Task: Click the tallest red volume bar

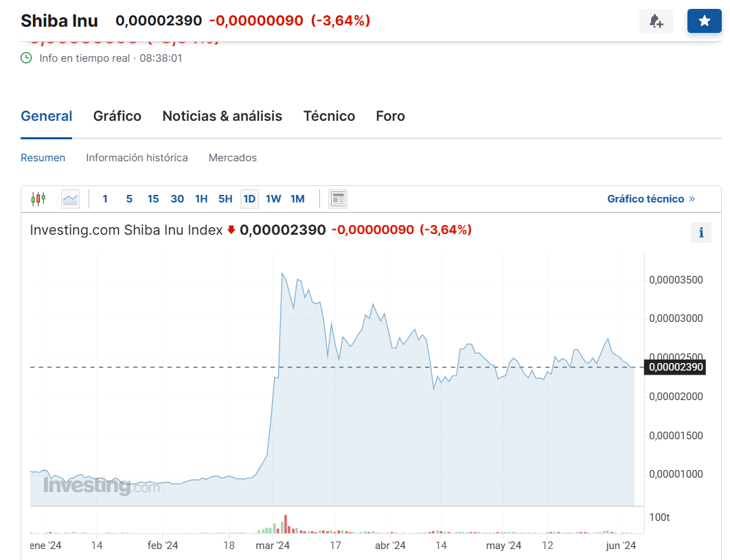Action: (286, 524)
